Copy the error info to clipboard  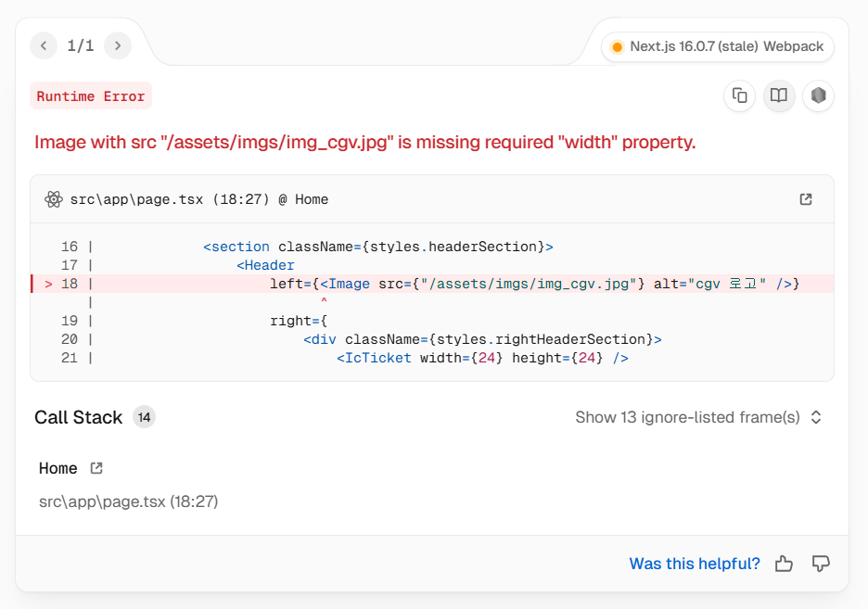739,95
